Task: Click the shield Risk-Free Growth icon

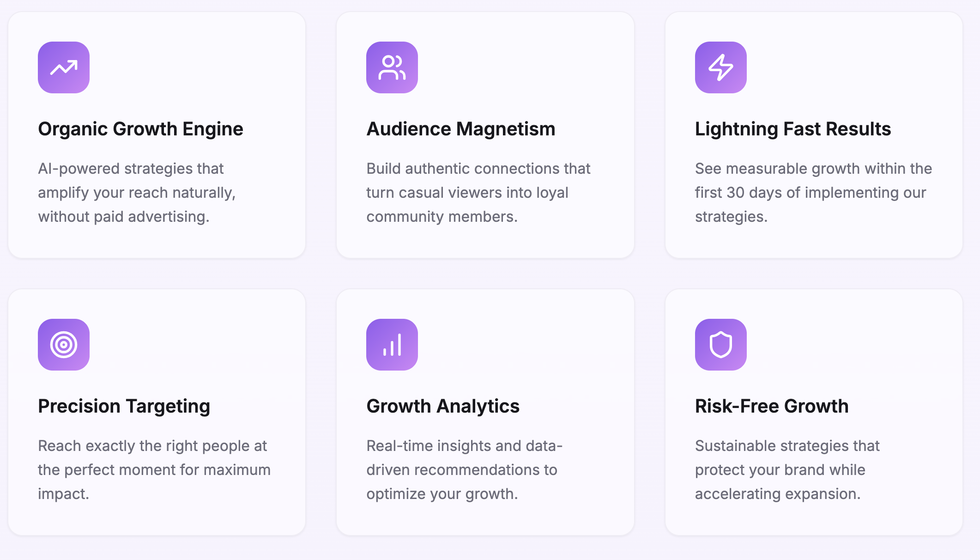Action: coord(720,345)
